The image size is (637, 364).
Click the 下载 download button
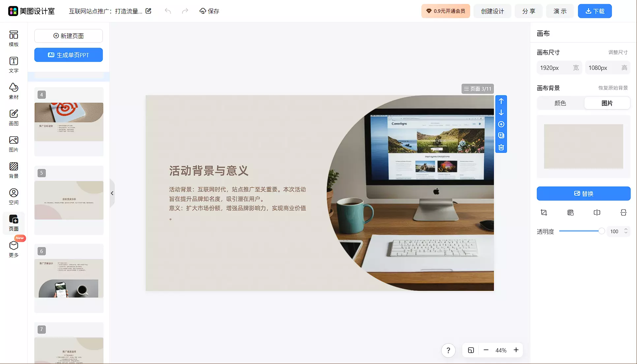coord(594,11)
